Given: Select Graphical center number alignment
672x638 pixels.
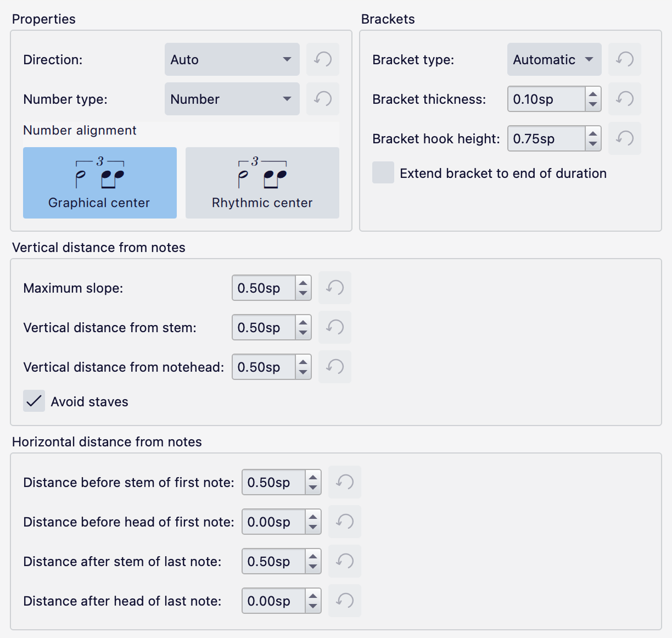Looking at the screenshot, I should pyautogui.click(x=100, y=183).
